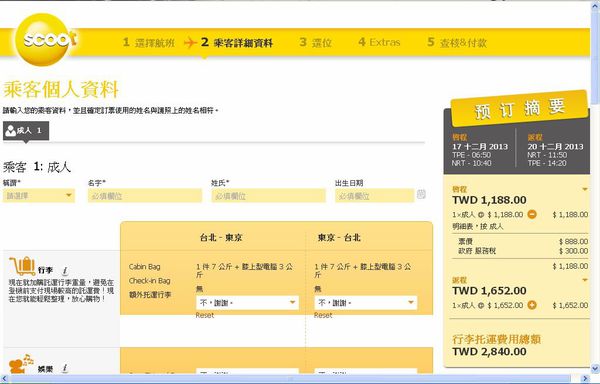The image size is (600, 384).
Task: Click the 乘客 1: 成人 heading
Action: (x=37, y=167)
